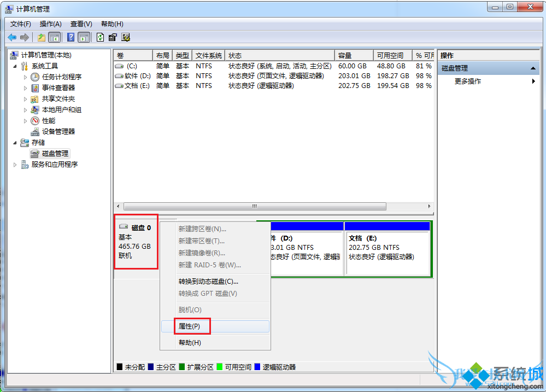546x392 pixels.
Task: Click the 磁盘 0 disk icon
Action: (x=124, y=227)
